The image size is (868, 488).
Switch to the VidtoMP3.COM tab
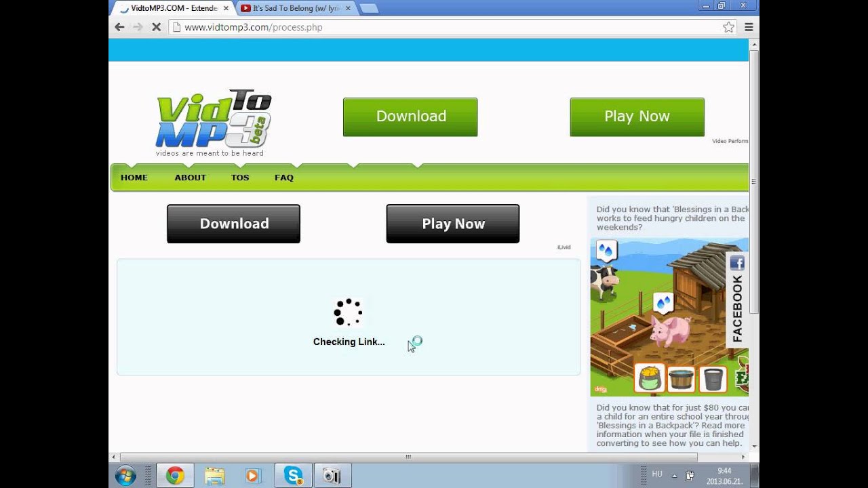pos(173,8)
